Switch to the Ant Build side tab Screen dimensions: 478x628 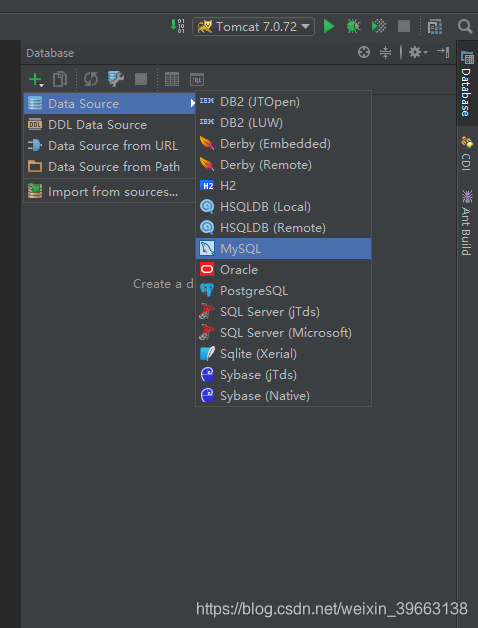(466, 223)
